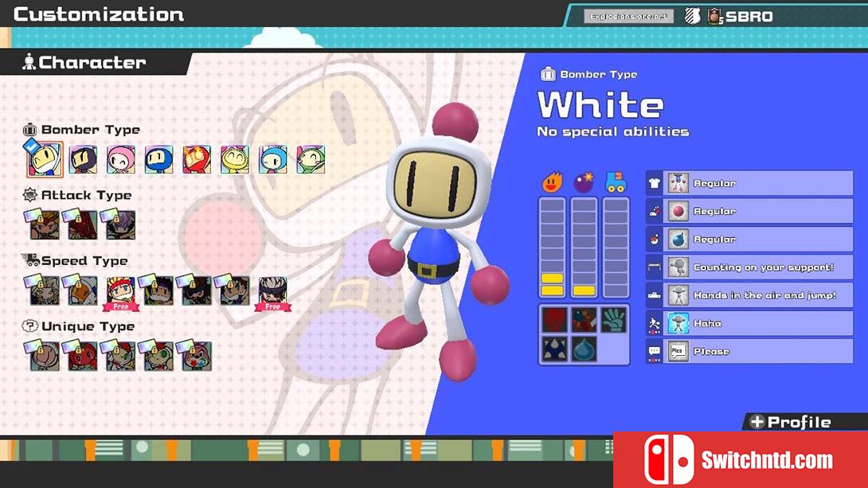Select the smiling Yellow Bomber character
This screenshot has height=488, width=868.
[235, 160]
